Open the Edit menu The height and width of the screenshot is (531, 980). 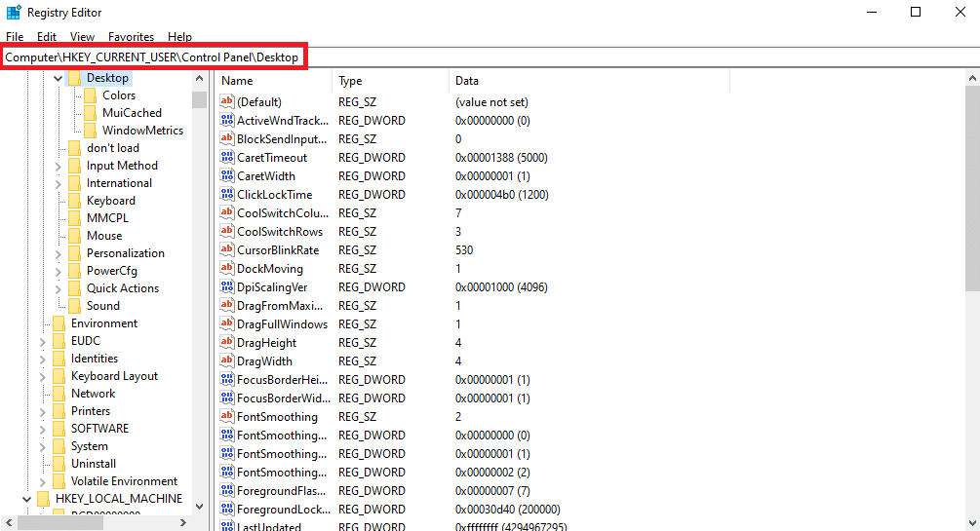[46, 37]
